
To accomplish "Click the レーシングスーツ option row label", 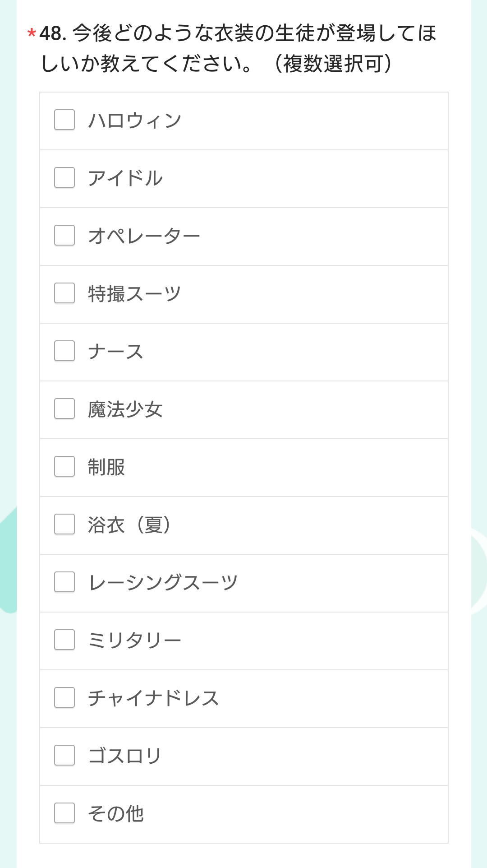I will point(163,582).
